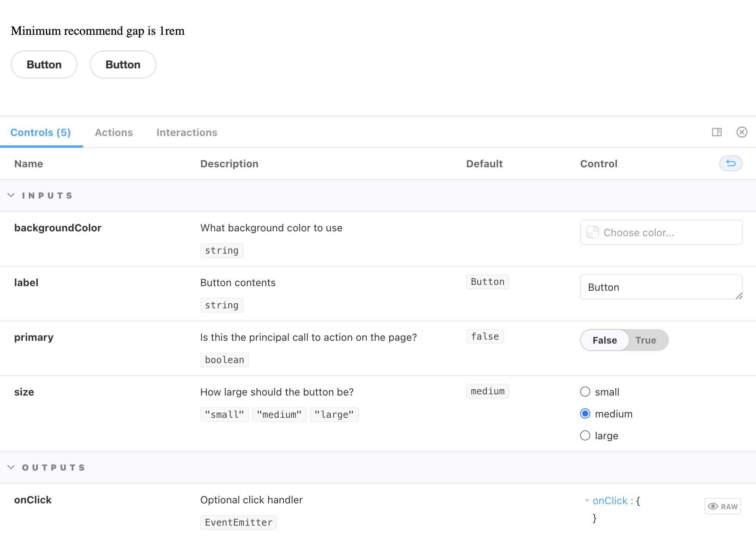
Task: Select the small size radio button
Action: click(585, 392)
